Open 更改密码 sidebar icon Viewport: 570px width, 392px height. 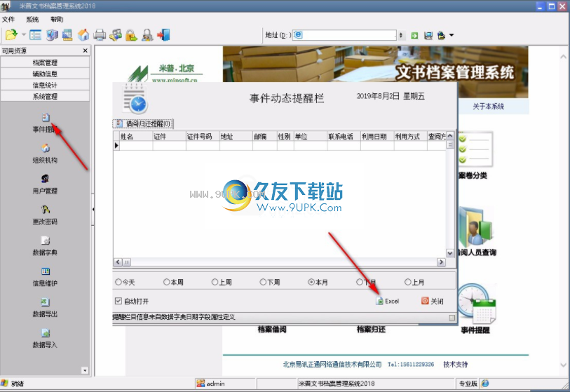coord(45,215)
